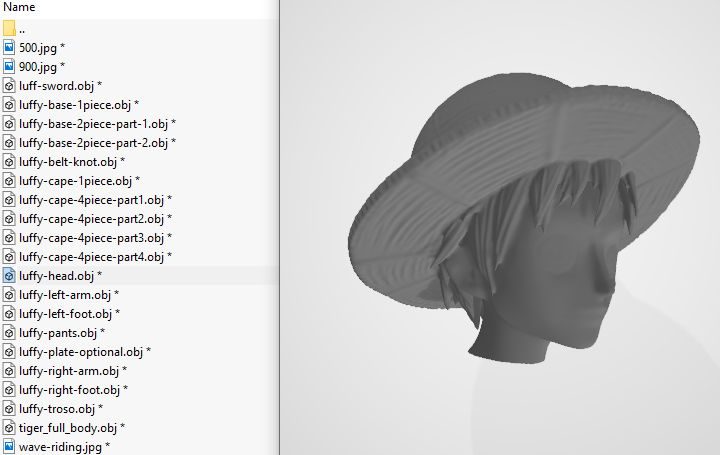Click the luffy-cape-4piece-part1.obj file icon

[x=9, y=200]
